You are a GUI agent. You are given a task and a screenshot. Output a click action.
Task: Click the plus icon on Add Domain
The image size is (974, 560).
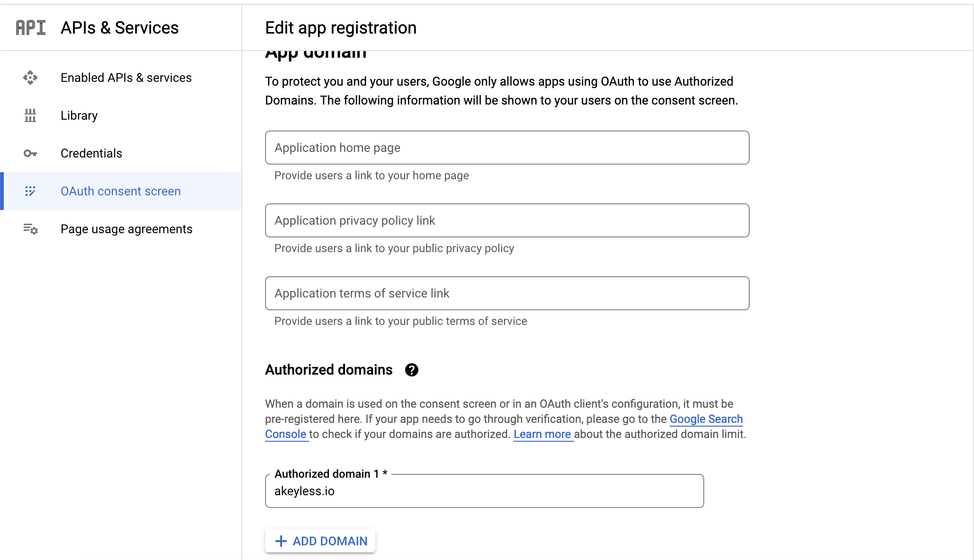281,541
